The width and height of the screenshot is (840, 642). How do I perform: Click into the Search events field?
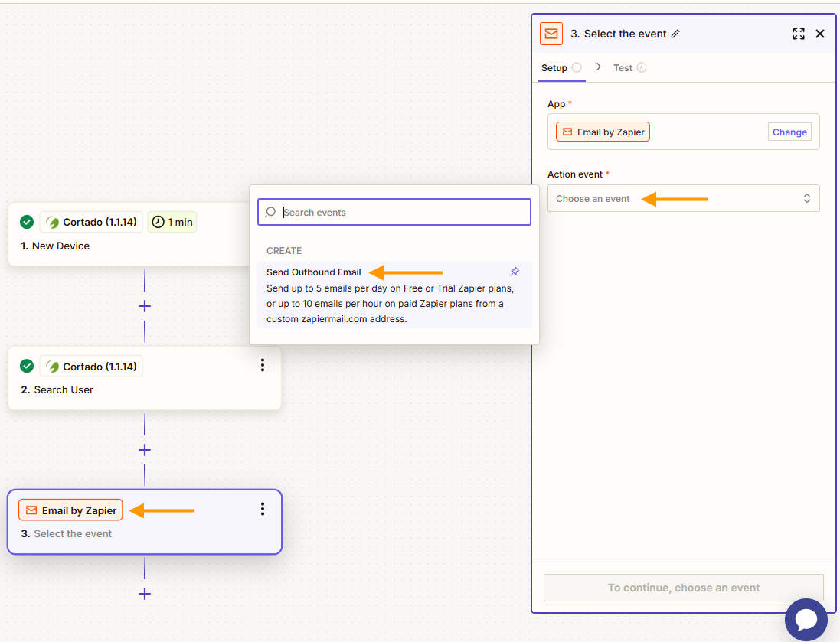[x=394, y=212]
